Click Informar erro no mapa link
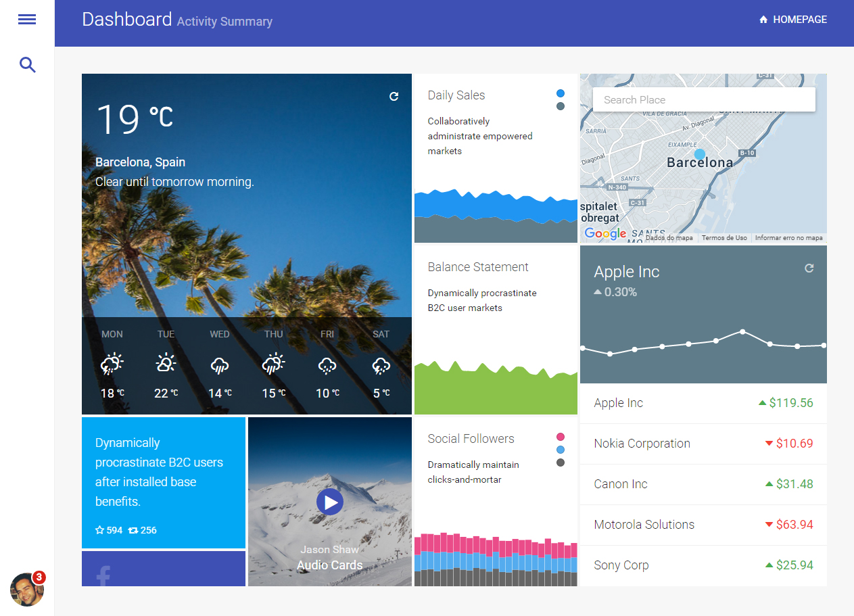Screen dimensions: 854x616 coord(788,238)
